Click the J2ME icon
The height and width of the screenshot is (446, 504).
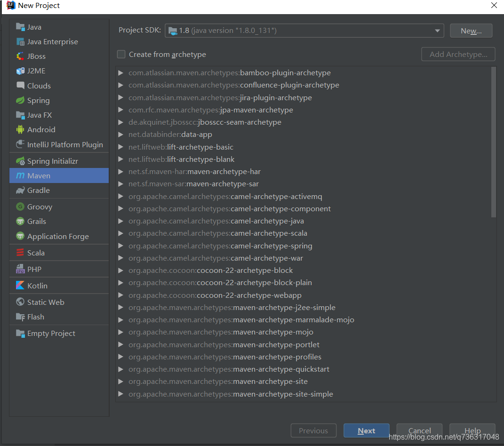[x=20, y=71]
